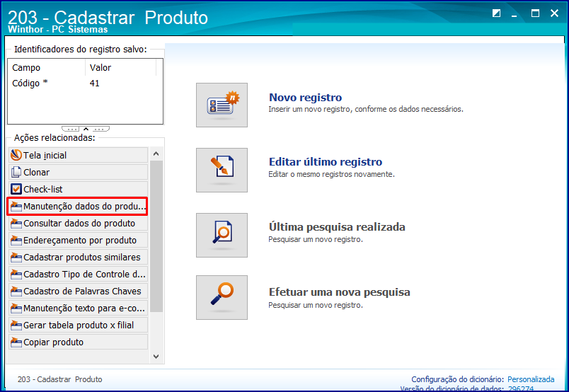Click the Editar último registro heading link
This screenshot has width=569, height=392.
(x=326, y=162)
